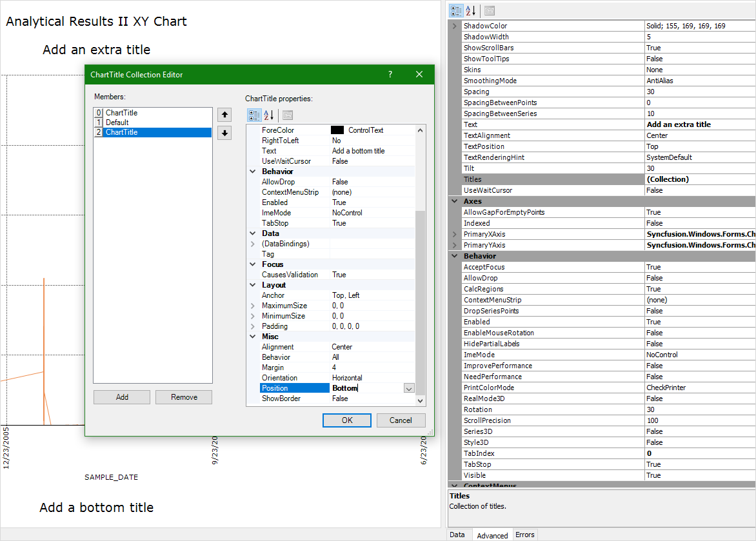Viewport: 756px width, 541px height.
Task: Click OK to confirm chart titles
Action: point(347,420)
